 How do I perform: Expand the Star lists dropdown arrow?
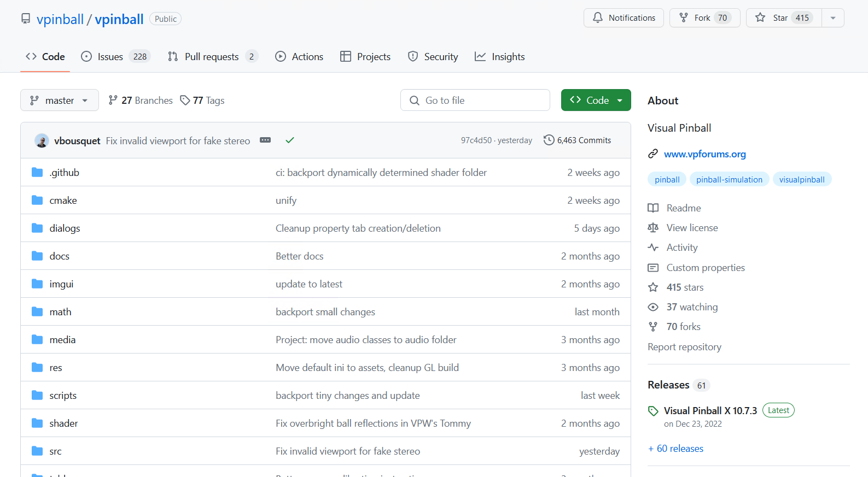(x=833, y=18)
